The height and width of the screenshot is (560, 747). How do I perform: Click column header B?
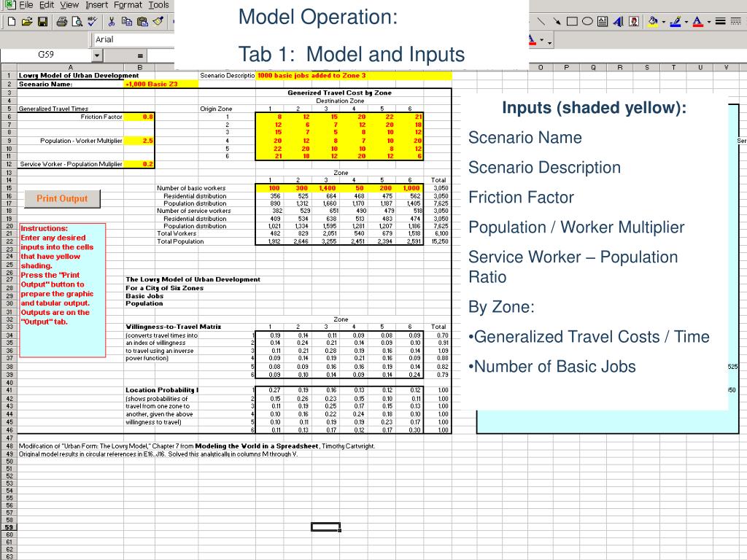pyautogui.click(x=140, y=68)
